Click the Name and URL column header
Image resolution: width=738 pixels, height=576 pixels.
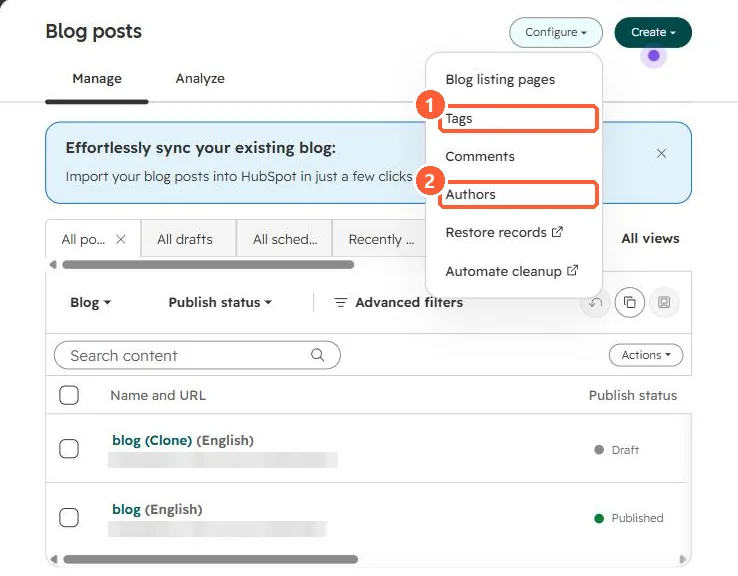click(x=158, y=395)
